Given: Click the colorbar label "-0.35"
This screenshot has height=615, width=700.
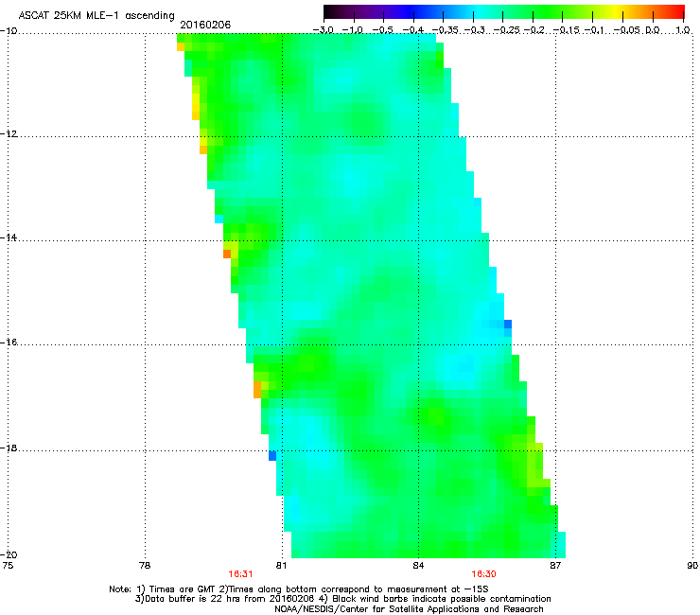Looking at the screenshot, I should tap(445, 30).
